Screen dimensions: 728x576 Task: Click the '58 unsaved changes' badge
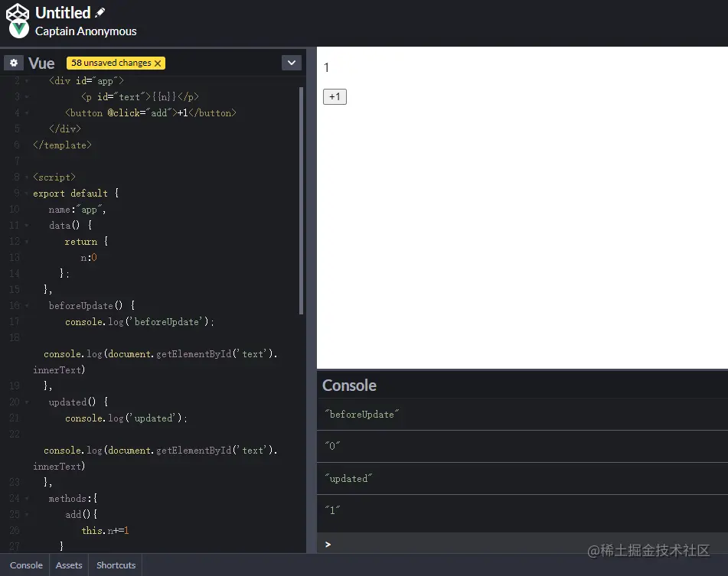[116, 63]
